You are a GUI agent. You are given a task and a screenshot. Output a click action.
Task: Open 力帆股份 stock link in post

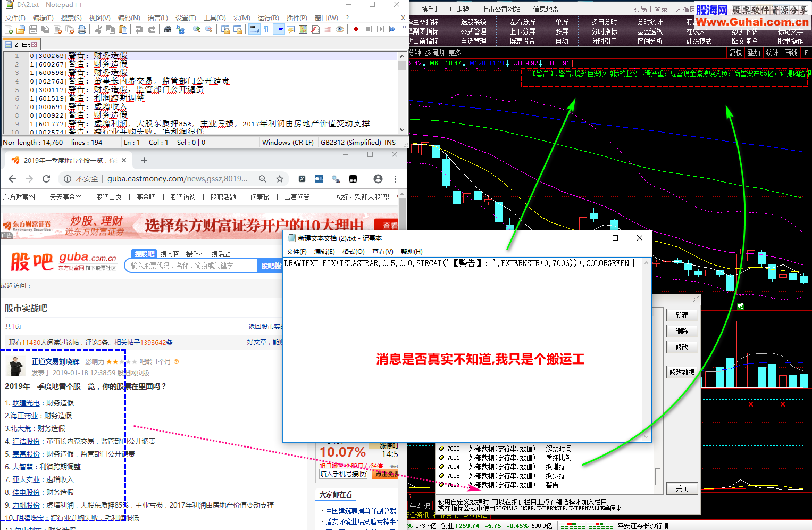point(26,505)
